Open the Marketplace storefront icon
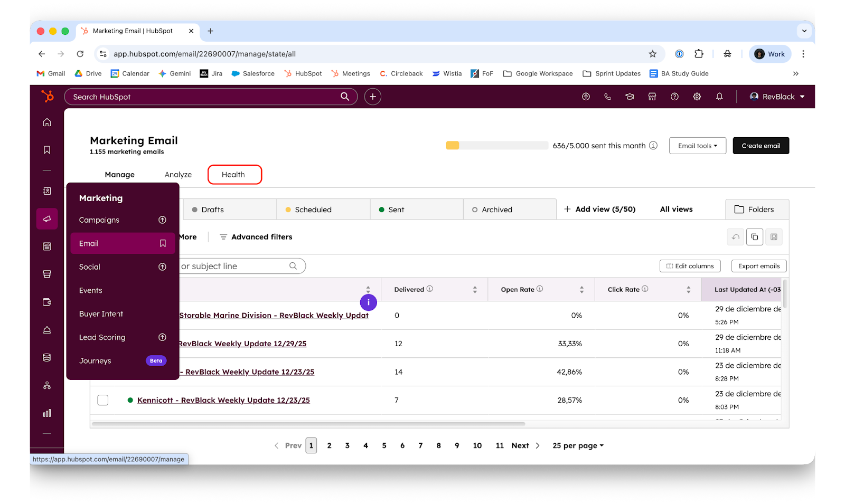Screen dimensions: 845x504 pos(652,97)
